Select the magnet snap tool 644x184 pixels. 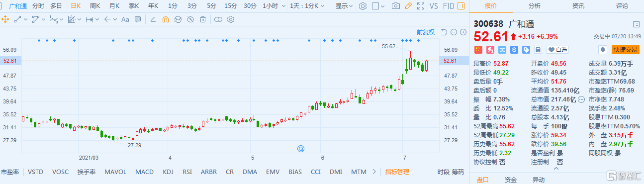[x=166, y=19]
